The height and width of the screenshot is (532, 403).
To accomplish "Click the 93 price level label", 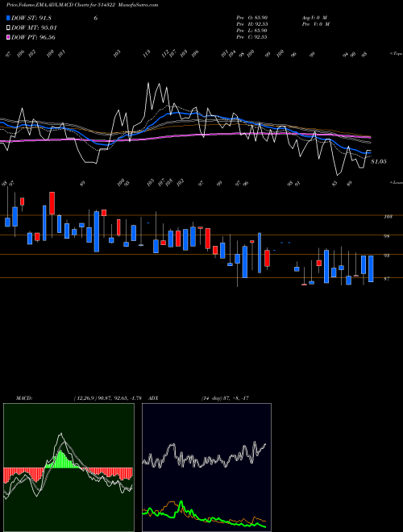I will point(387,256).
